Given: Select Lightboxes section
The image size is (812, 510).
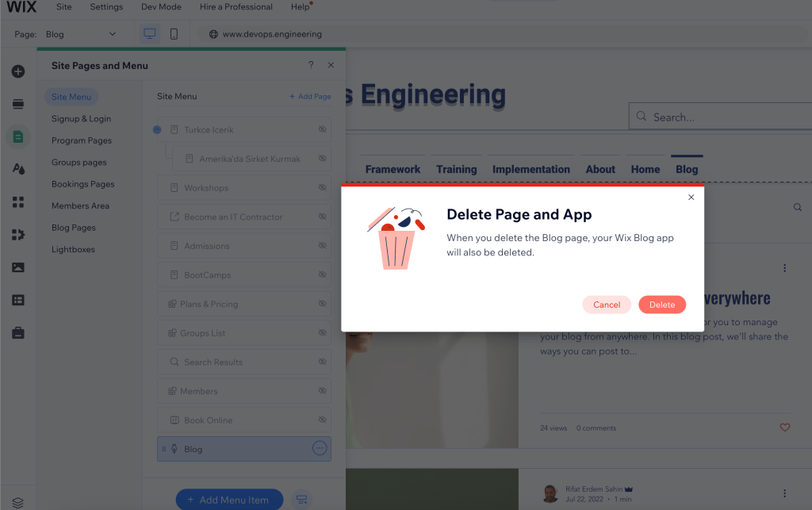Looking at the screenshot, I should [x=73, y=249].
